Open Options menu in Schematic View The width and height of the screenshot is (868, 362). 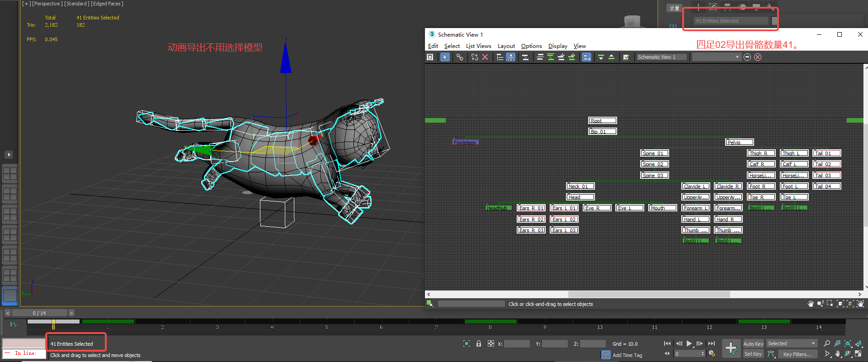pos(531,46)
